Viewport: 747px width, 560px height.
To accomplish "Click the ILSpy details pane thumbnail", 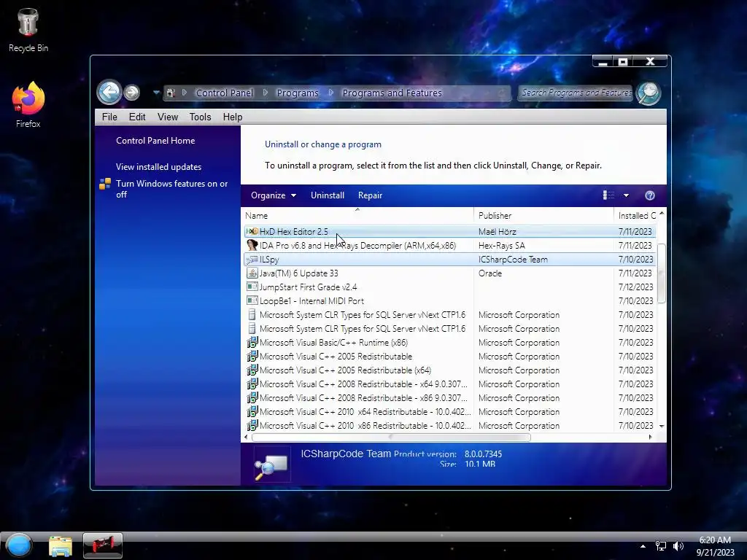I will pos(271,464).
